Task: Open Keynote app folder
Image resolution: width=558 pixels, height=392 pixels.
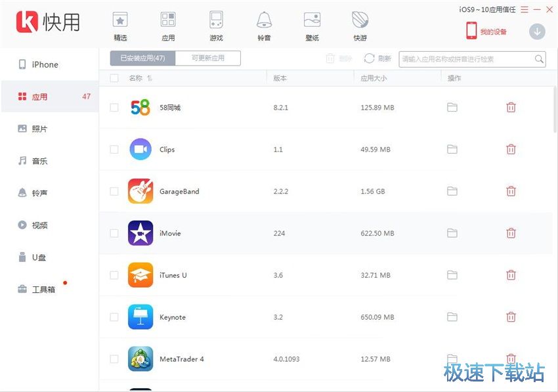Action: tap(452, 317)
